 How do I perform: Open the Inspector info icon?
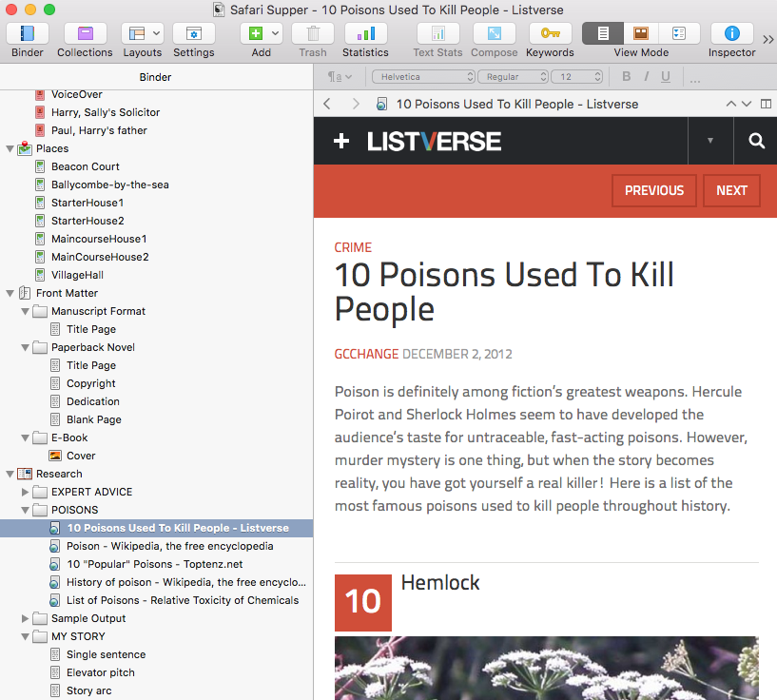click(x=732, y=33)
